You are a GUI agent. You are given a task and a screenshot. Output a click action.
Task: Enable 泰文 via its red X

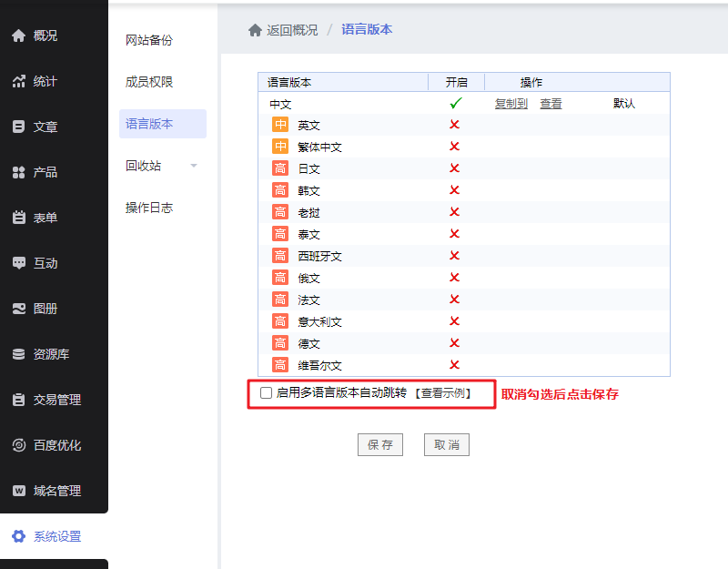pyautogui.click(x=454, y=234)
